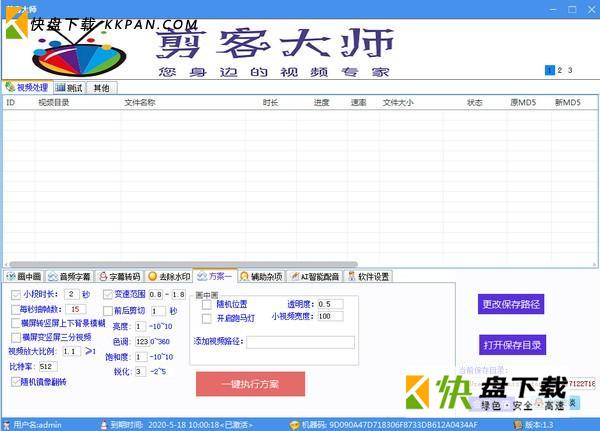Enable the 每秒抽帧数 checkbox
600x431 pixels.
pos(16,309)
